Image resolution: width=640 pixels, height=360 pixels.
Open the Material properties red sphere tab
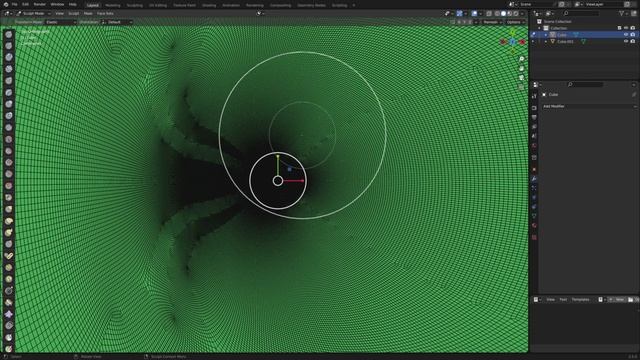point(534,225)
